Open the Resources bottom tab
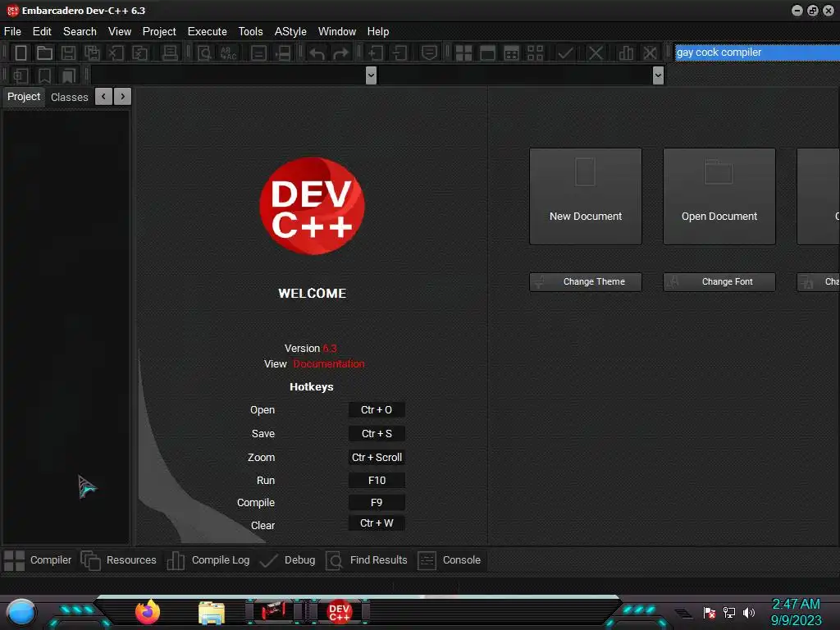This screenshot has height=630, width=840. (119, 560)
